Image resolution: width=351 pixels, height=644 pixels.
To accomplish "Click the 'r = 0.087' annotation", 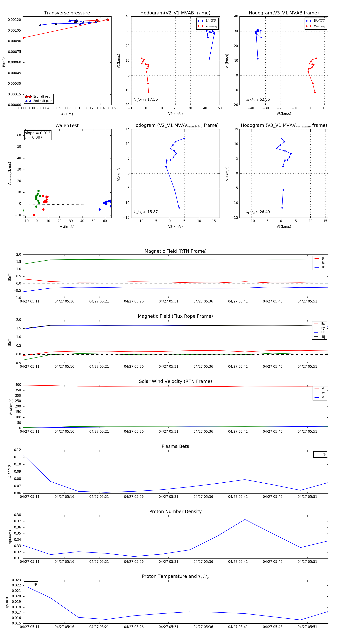I will [x=34, y=137].
